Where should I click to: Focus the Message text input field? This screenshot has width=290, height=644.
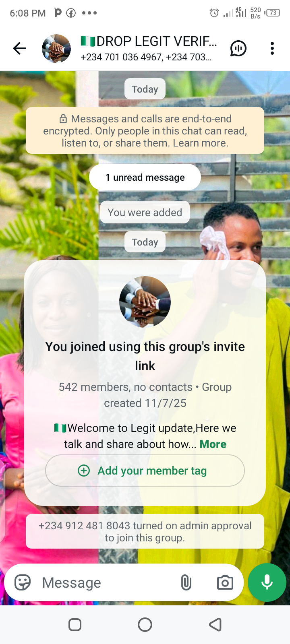pyautogui.click(x=107, y=582)
